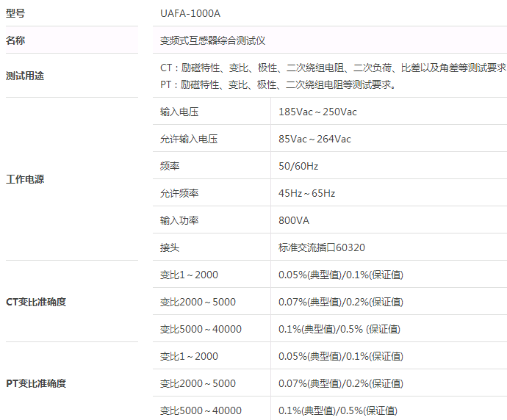
Task: Click the 工作电源 section header
Action: point(25,179)
